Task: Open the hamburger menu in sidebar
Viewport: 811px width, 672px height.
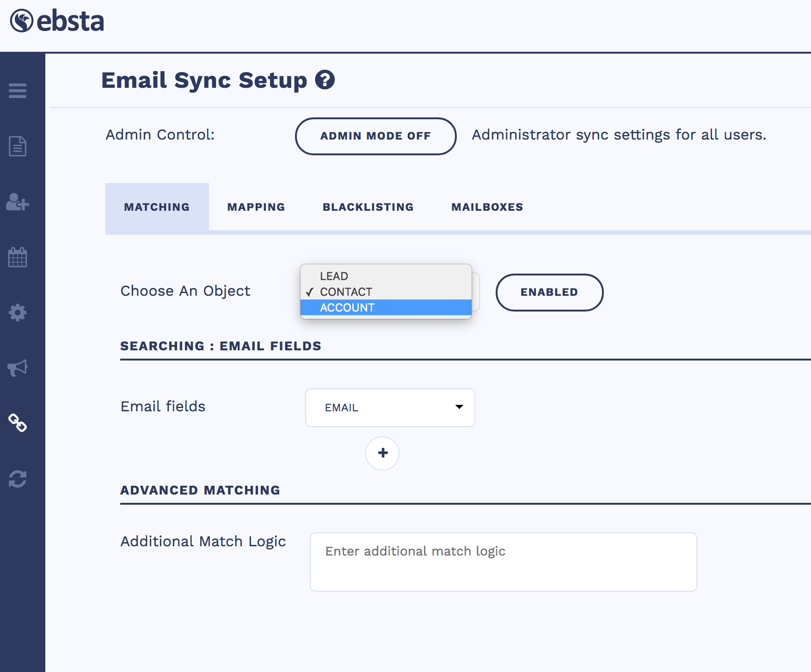Action: [18, 91]
